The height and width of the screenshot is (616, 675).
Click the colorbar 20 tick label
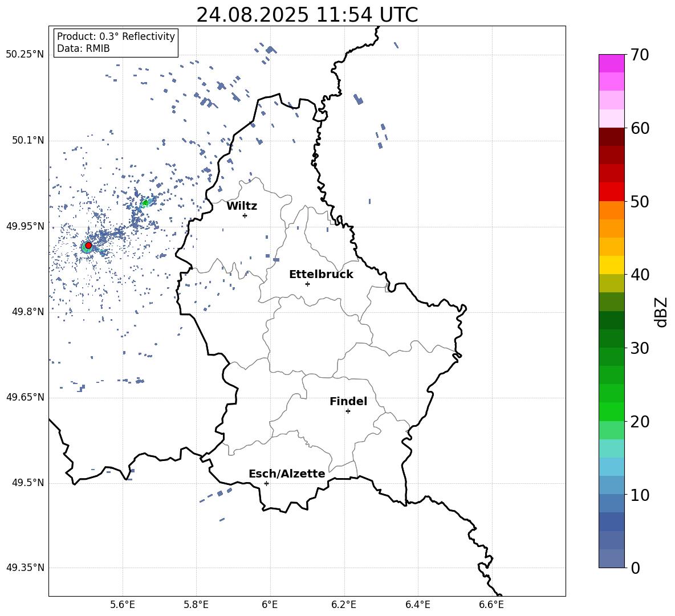[x=640, y=421]
